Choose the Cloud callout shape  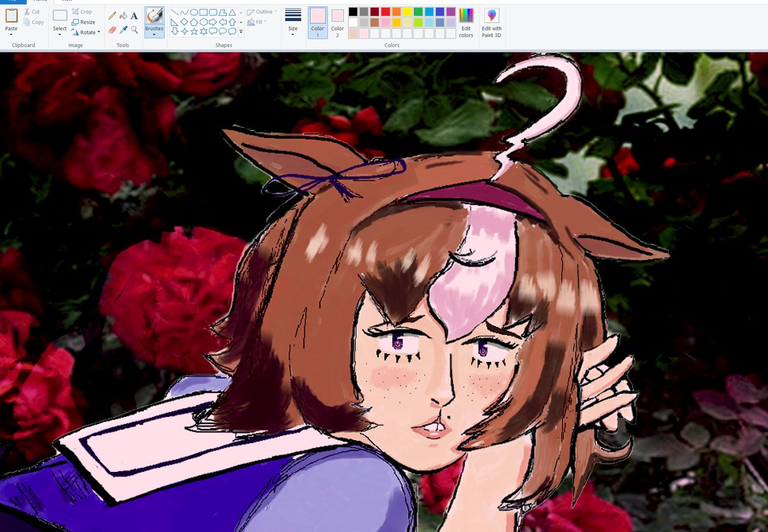tap(232, 31)
